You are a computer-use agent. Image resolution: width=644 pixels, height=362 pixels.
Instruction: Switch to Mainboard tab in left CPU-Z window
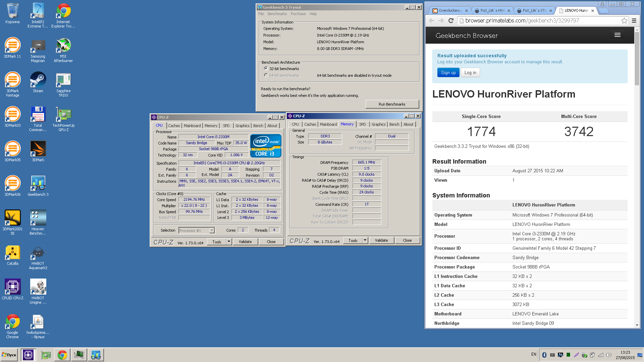click(x=192, y=126)
